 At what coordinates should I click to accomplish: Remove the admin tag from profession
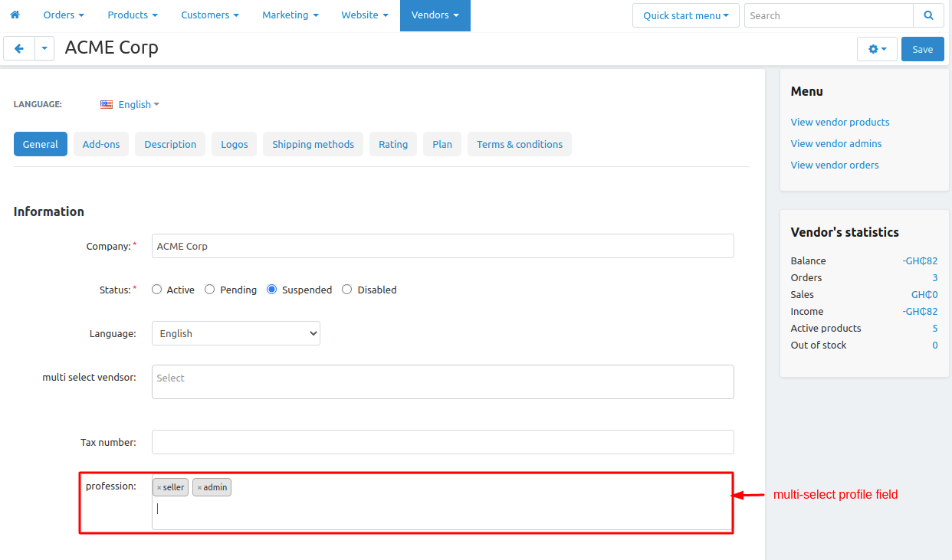click(x=199, y=487)
